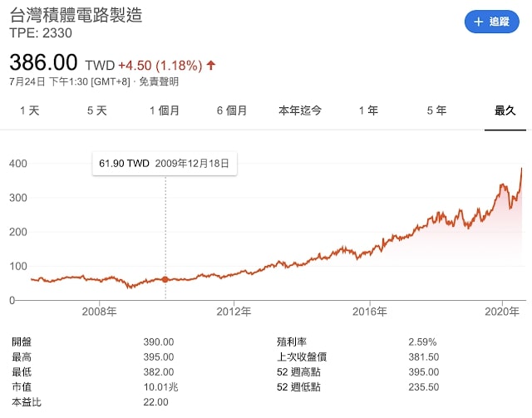
Task: Click the 10.01兆 market cap value
Action: tap(160, 386)
